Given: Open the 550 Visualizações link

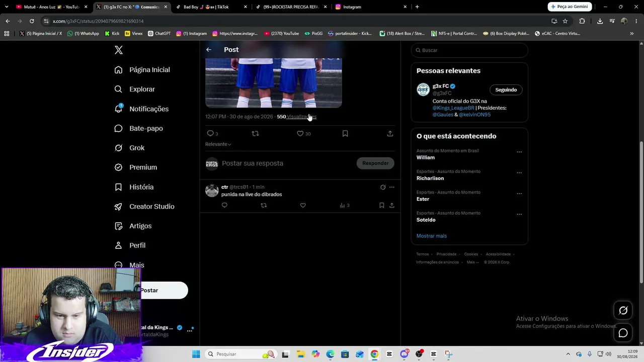Looking at the screenshot, I should (x=297, y=117).
